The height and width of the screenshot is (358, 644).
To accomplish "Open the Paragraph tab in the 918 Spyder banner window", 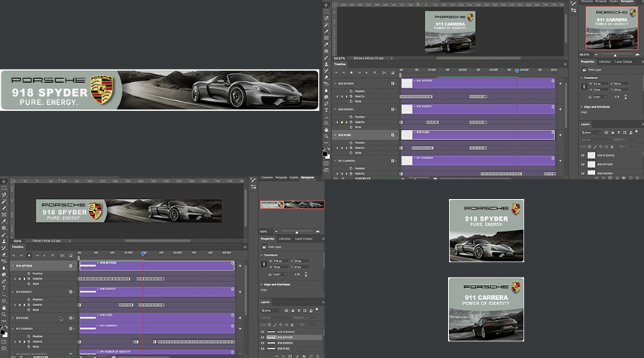I will [x=281, y=178].
